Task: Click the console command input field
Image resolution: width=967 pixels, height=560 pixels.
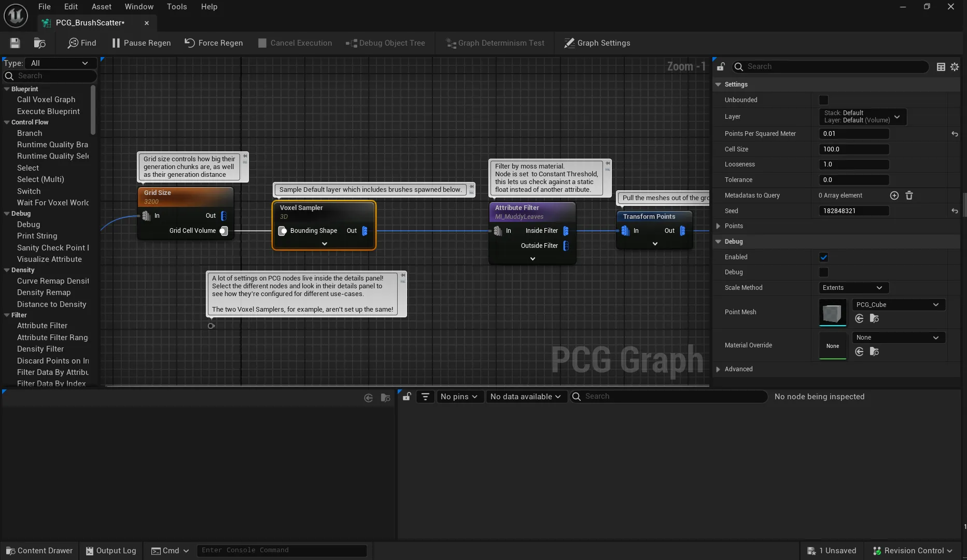Action: click(x=282, y=550)
